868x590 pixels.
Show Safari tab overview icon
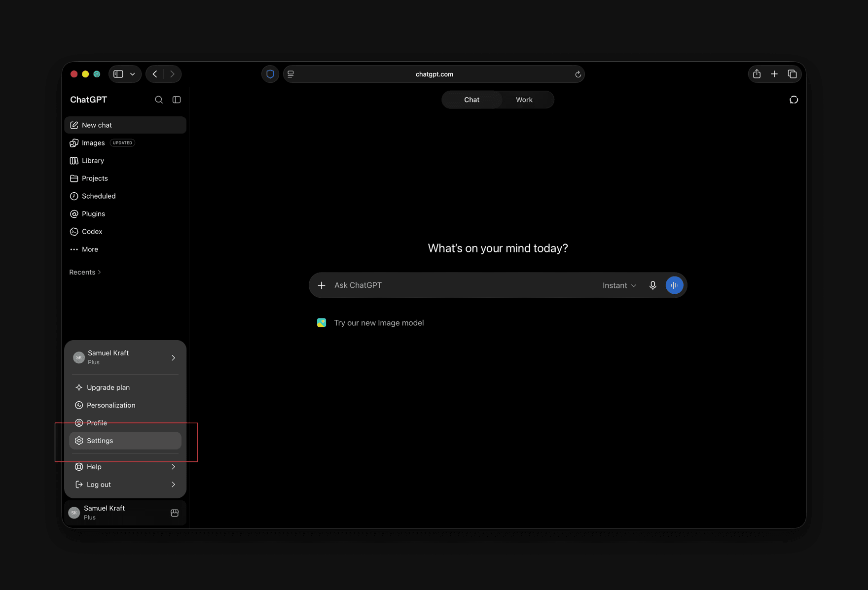[792, 74]
